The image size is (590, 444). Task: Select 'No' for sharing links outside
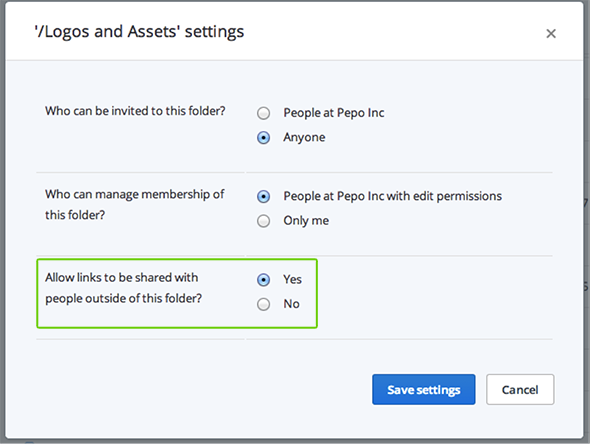pyautogui.click(x=263, y=304)
